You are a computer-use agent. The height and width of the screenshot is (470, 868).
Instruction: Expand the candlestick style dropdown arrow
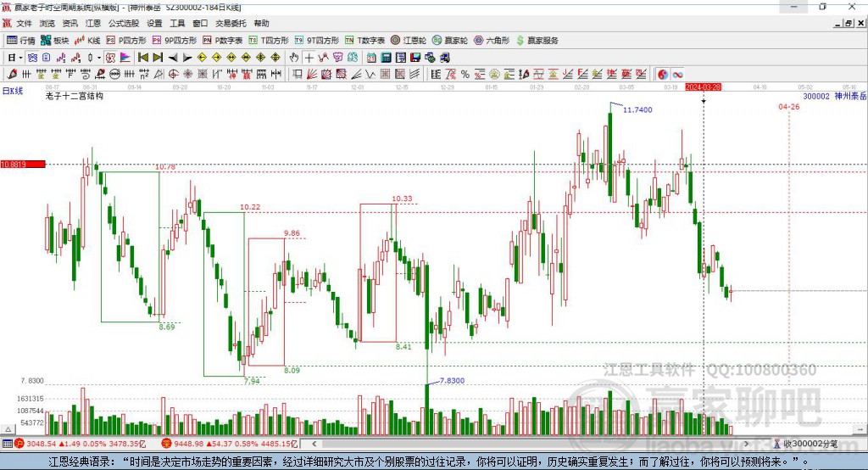coord(99,58)
